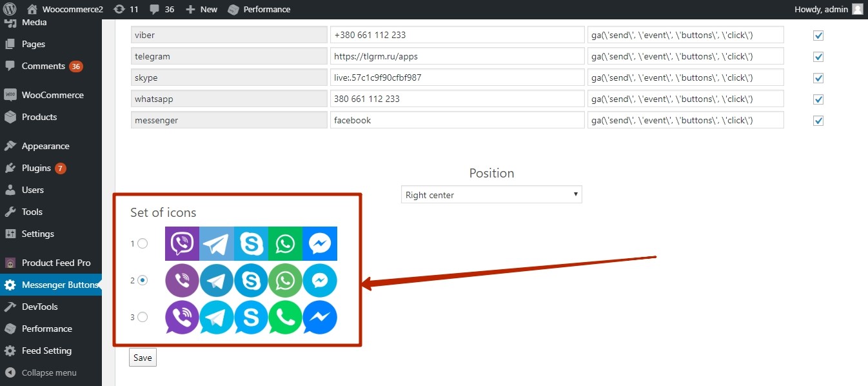Image resolution: width=868 pixels, height=386 pixels.
Task: Uncheck the viber row checkbox
Action: (818, 36)
